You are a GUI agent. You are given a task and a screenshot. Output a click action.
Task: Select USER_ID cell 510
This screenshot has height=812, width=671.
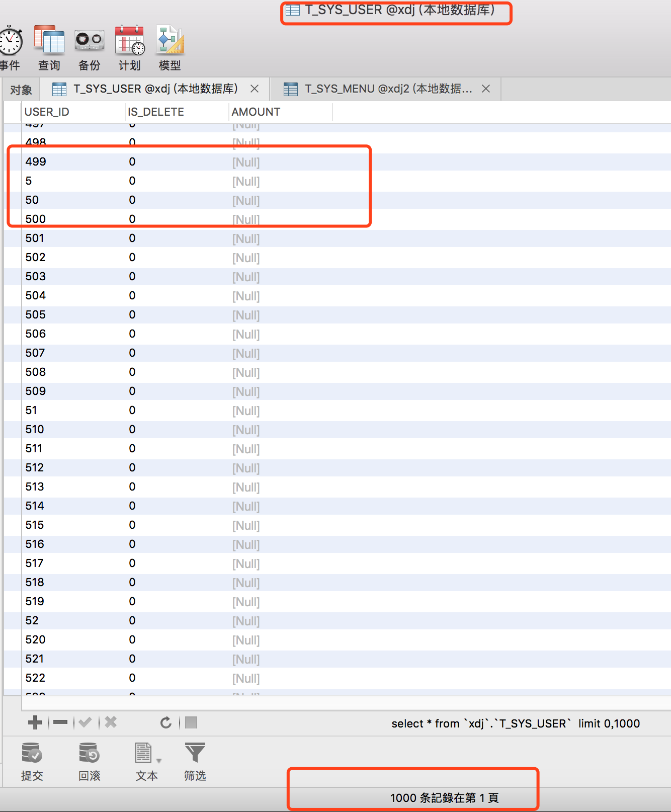(x=73, y=429)
